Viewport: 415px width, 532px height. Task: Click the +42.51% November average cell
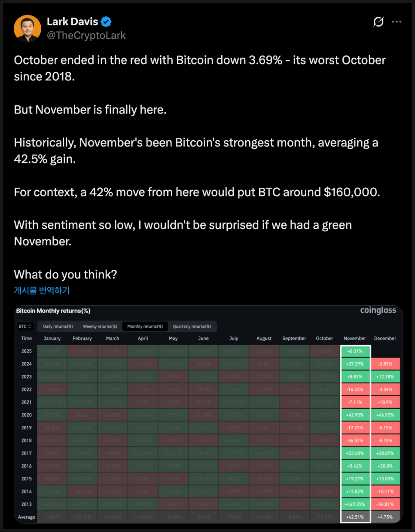[x=355, y=517]
